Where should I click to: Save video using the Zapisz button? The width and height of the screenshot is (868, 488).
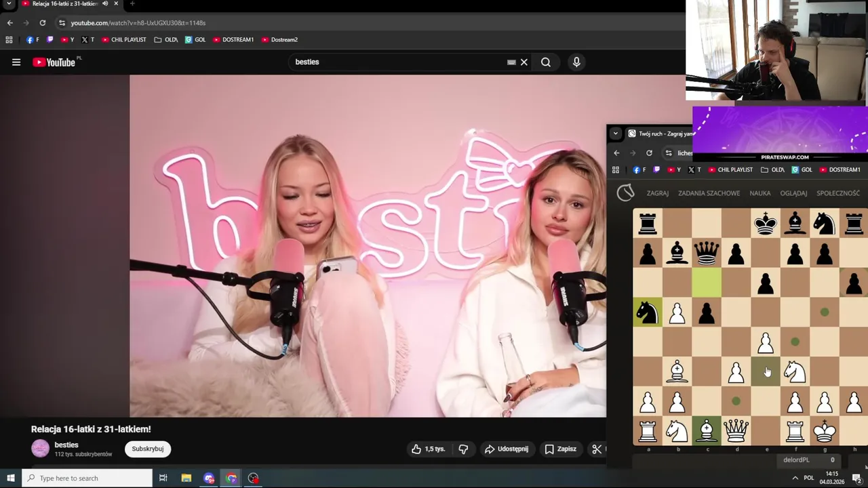click(561, 449)
